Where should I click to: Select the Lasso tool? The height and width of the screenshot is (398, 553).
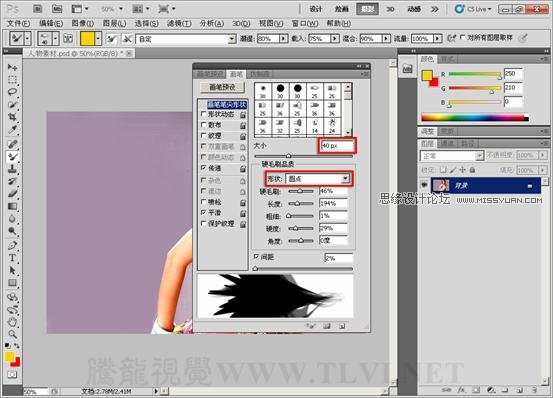(x=12, y=92)
